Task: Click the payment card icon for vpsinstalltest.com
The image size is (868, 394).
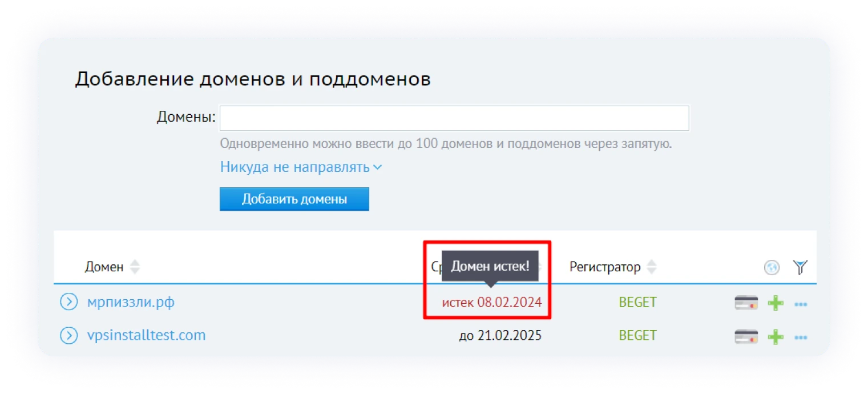Action: pos(747,336)
